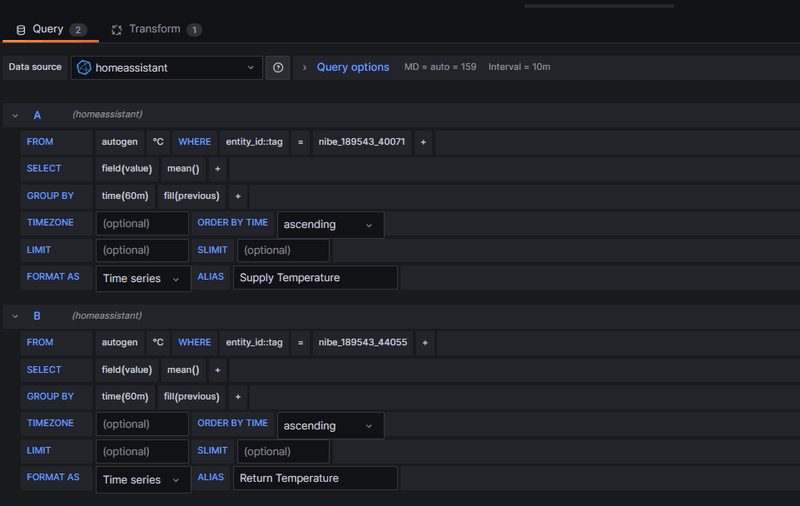Screen dimensions: 800x506
Task: Open the homeassistant data source dropdown
Action: coord(167,68)
